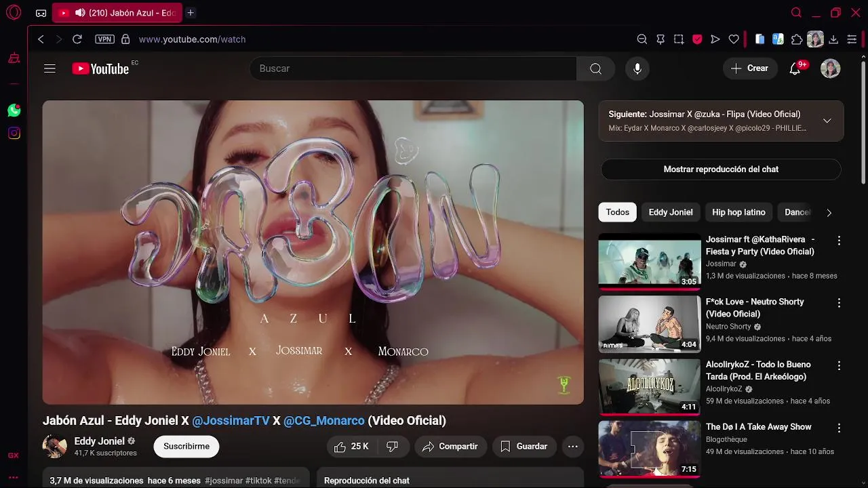Click the pinboard pin icon
This screenshot has height=488, width=868.
point(660,39)
